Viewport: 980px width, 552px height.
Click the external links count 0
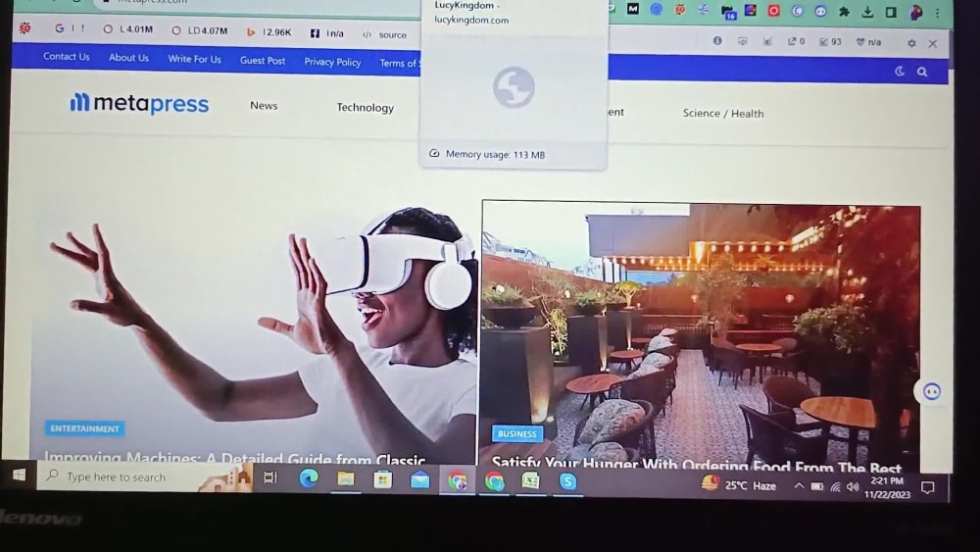pyautogui.click(x=796, y=41)
